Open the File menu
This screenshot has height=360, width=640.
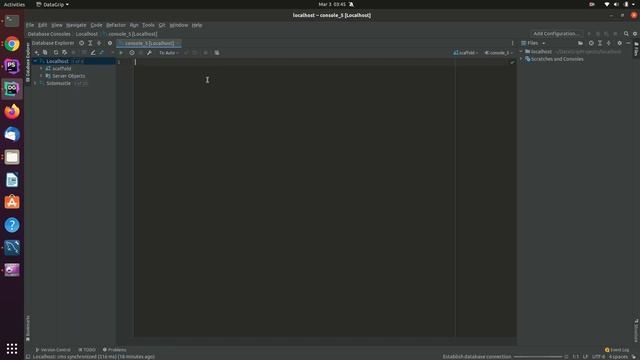click(30, 25)
